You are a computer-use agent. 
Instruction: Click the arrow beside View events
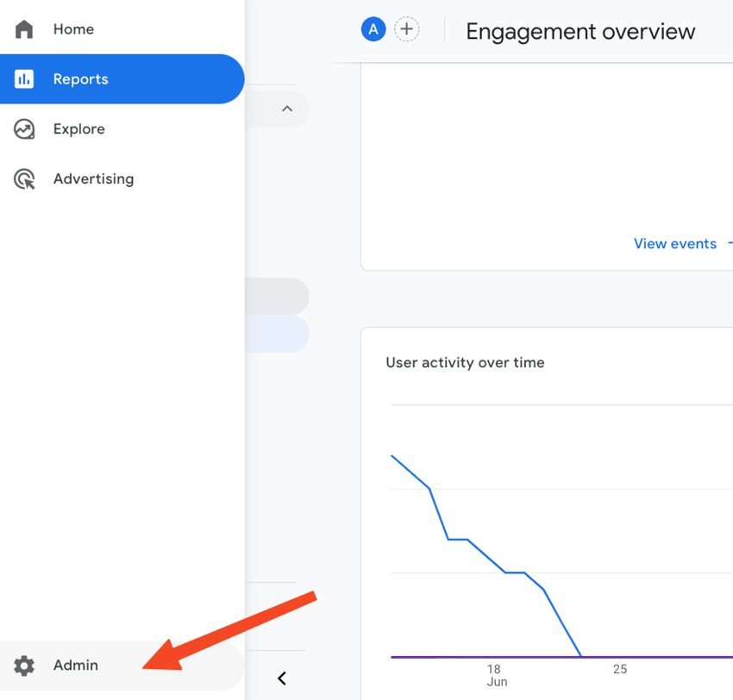tap(729, 243)
